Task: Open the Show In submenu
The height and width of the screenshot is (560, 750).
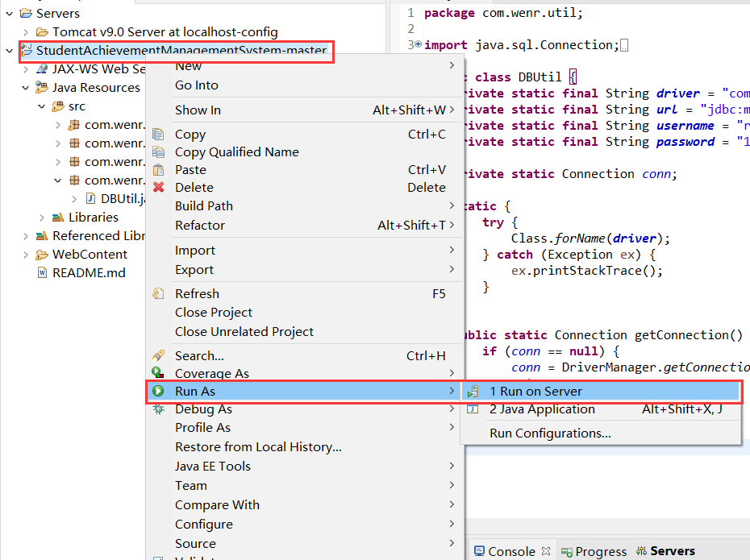Action: 304,110
